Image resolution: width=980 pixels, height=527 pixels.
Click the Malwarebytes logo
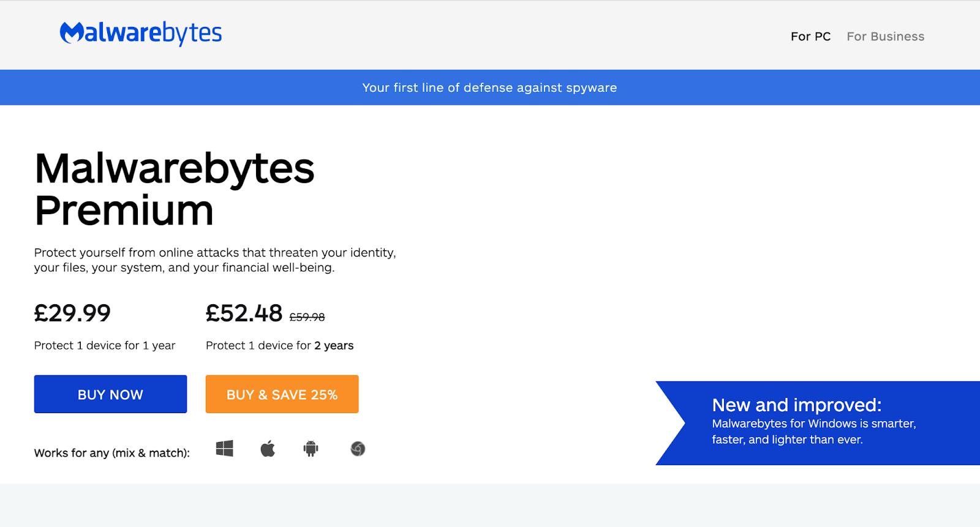(x=141, y=33)
